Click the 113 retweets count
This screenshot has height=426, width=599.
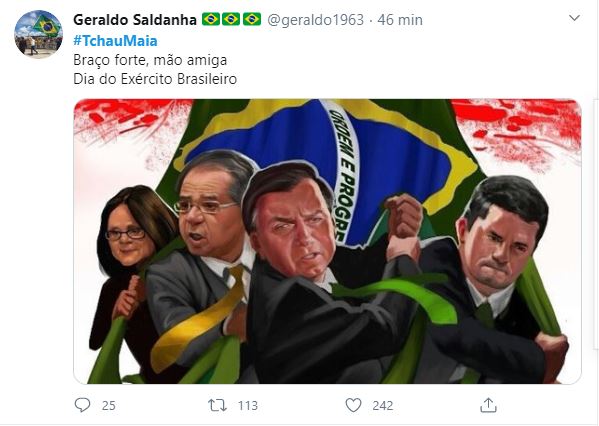248,405
